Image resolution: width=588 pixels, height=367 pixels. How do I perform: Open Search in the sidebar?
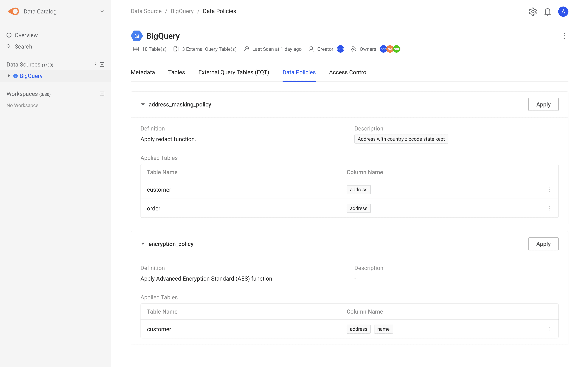point(23,46)
